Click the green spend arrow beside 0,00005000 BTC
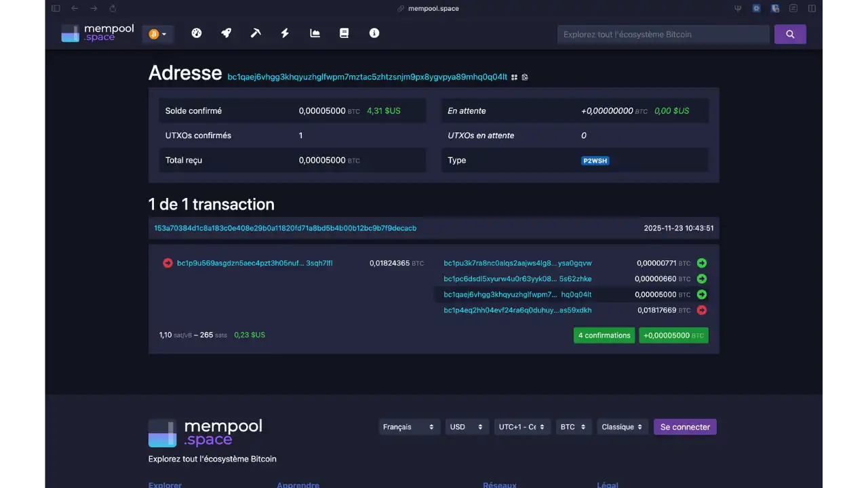Image resolution: width=868 pixels, height=488 pixels. coord(702,295)
